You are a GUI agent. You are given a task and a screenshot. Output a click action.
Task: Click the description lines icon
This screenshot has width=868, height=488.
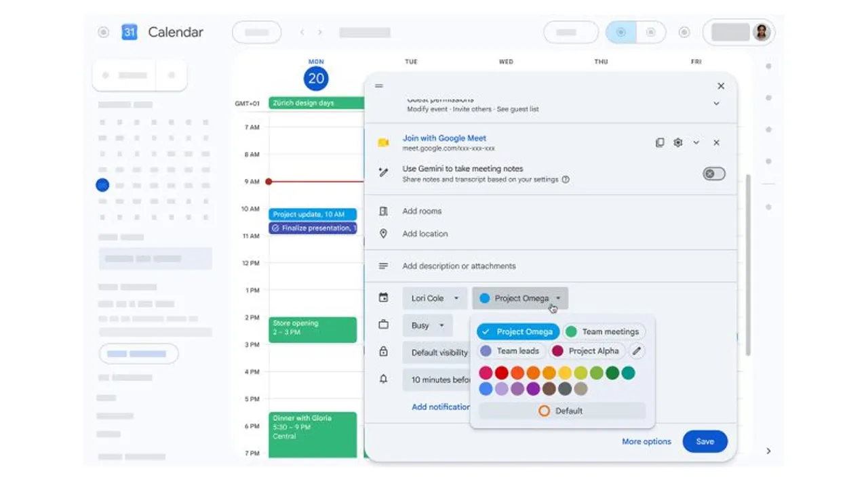point(383,266)
